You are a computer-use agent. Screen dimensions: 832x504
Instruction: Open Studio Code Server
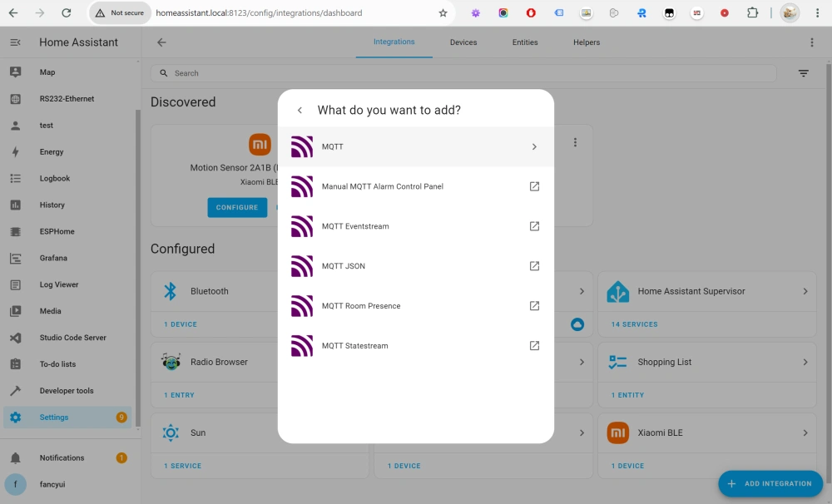tap(68, 338)
